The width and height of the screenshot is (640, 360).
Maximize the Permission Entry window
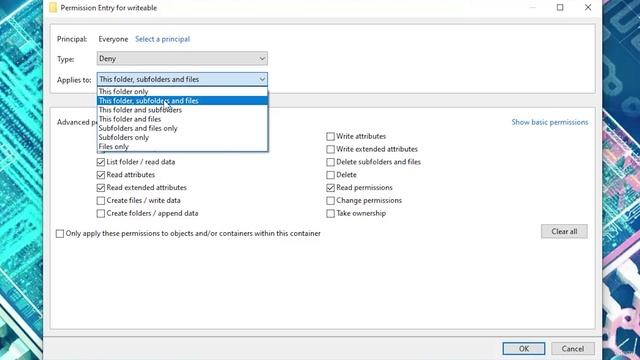click(560, 7)
